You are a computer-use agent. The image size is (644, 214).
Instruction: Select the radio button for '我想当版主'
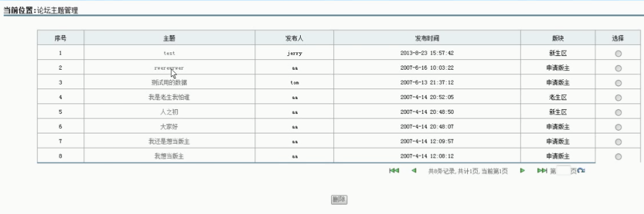[618, 156]
